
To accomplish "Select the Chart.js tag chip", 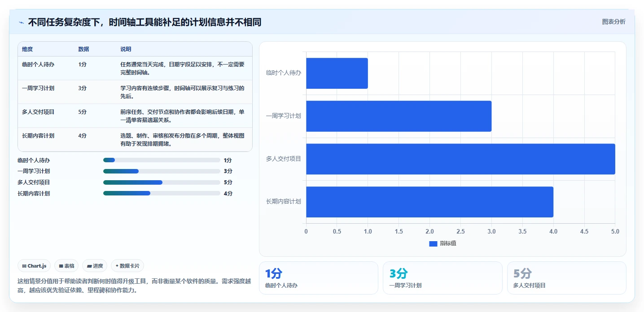I will pos(34,266).
